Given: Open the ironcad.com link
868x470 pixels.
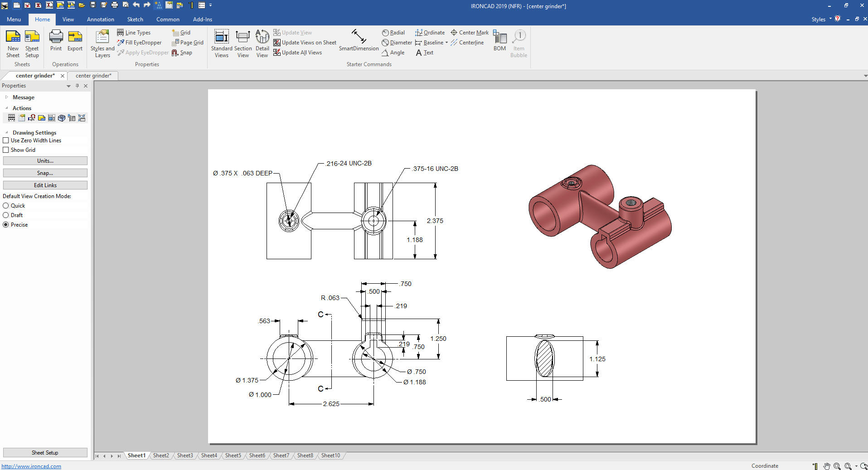Looking at the screenshot, I should [31, 466].
